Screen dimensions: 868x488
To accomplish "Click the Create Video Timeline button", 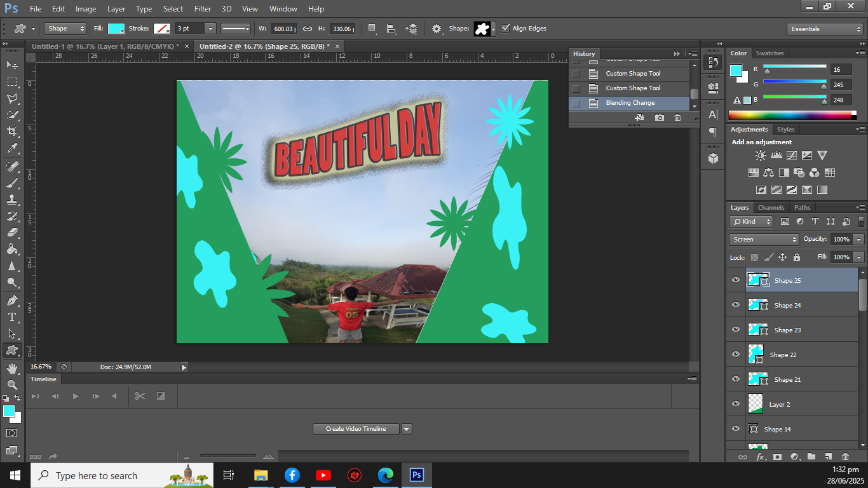I will pos(356,429).
